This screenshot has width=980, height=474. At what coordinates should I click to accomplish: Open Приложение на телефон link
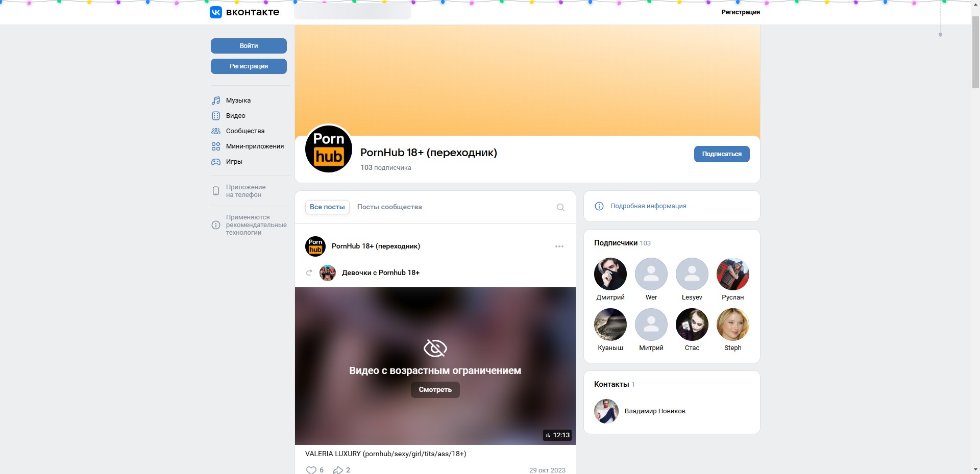pyautogui.click(x=246, y=191)
